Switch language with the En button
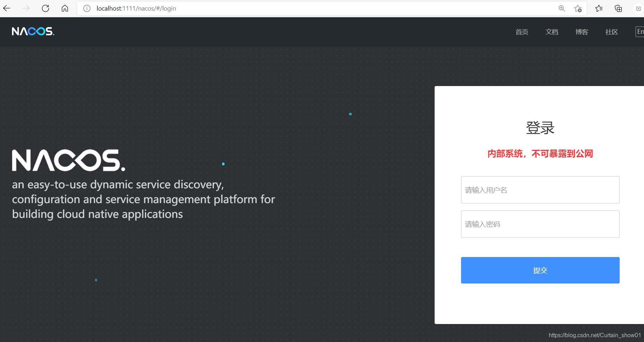 640,32
